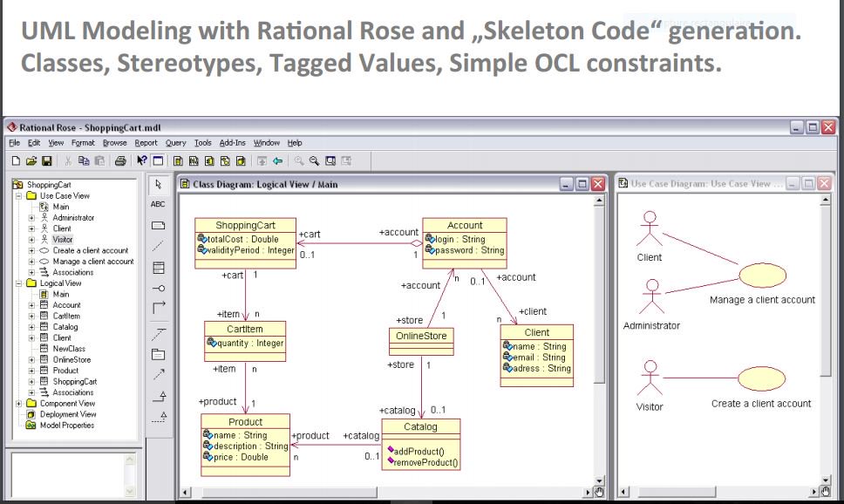The width and height of the screenshot is (844, 504).
Task: Click the Browse Deployment Diagram toolbar icon
Action: [x=241, y=160]
